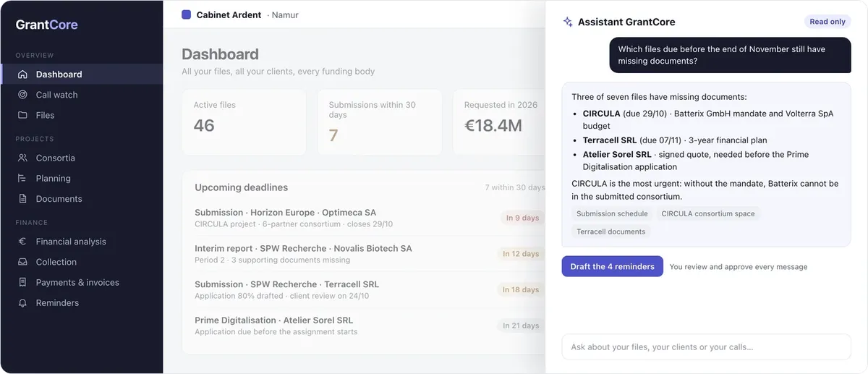868x374 pixels.
Task: Click the Consortia icon in sidebar
Action: coord(22,158)
